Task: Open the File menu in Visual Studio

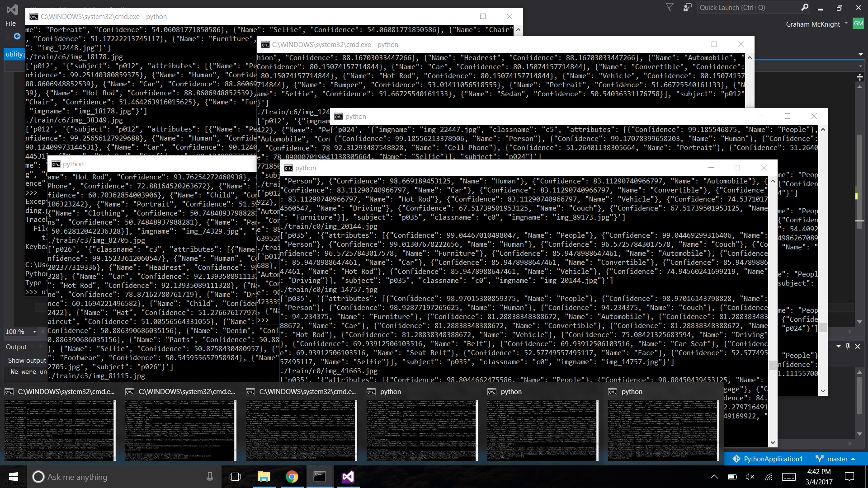Action: click(10, 23)
